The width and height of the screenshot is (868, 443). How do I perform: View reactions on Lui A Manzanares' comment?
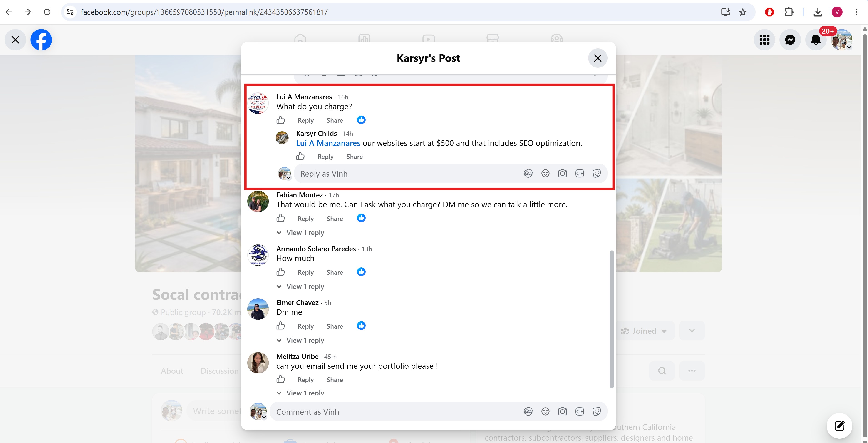pyautogui.click(x=361, y=120)
